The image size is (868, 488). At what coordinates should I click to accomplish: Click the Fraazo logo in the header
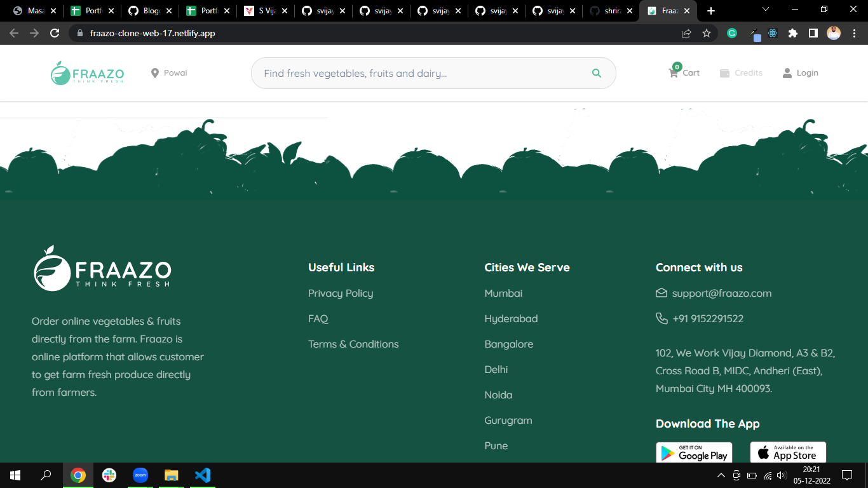click(87, 72)
